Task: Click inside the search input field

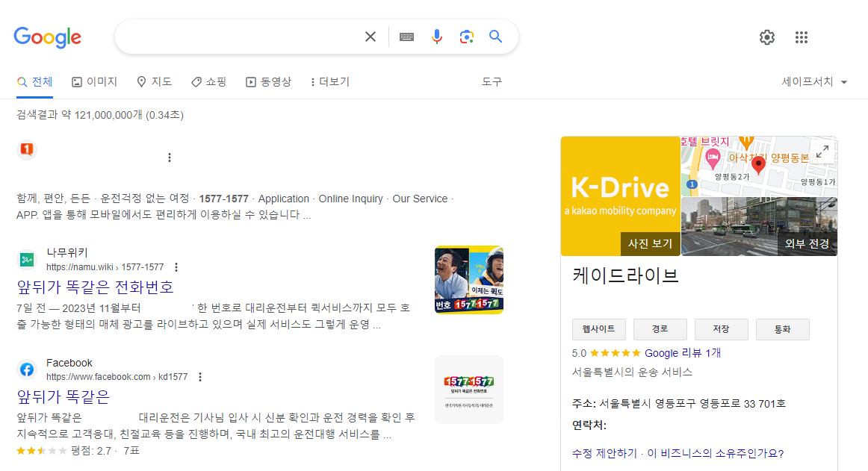Action: tap(238, 37)
